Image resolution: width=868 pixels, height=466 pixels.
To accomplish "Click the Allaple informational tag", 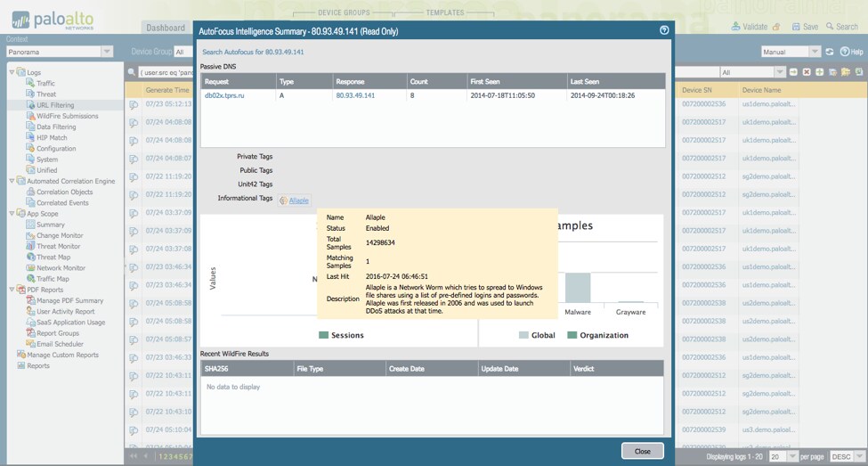I will [294, 200].
